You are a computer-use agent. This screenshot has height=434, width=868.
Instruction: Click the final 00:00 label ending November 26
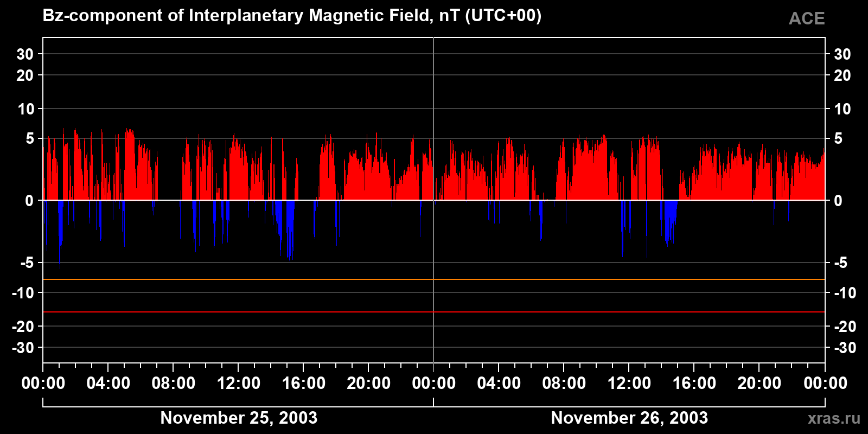(x=825, y=384)
